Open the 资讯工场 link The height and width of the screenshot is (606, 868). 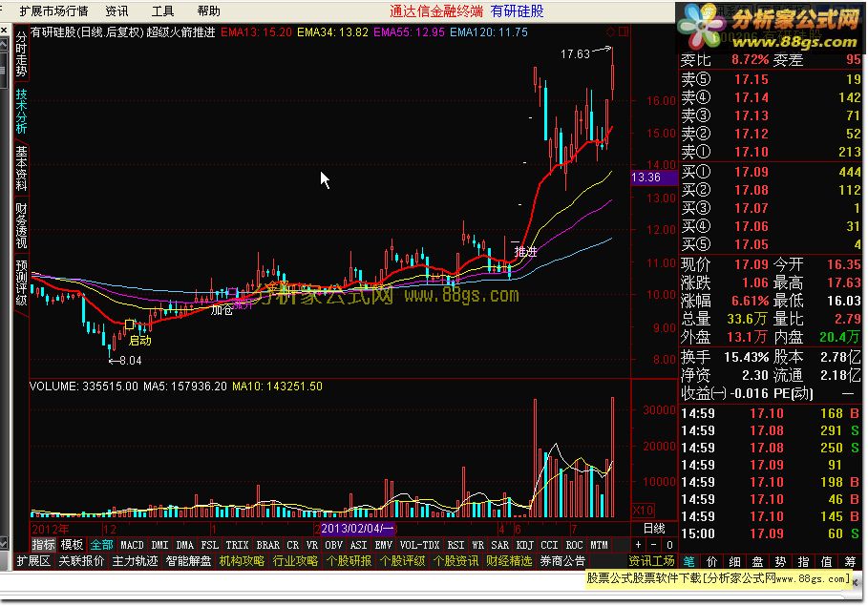pos(651,560)
